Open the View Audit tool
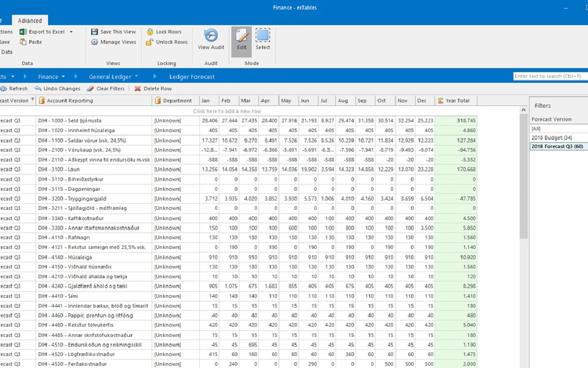588x368 pixels. (x=211, y=40)
